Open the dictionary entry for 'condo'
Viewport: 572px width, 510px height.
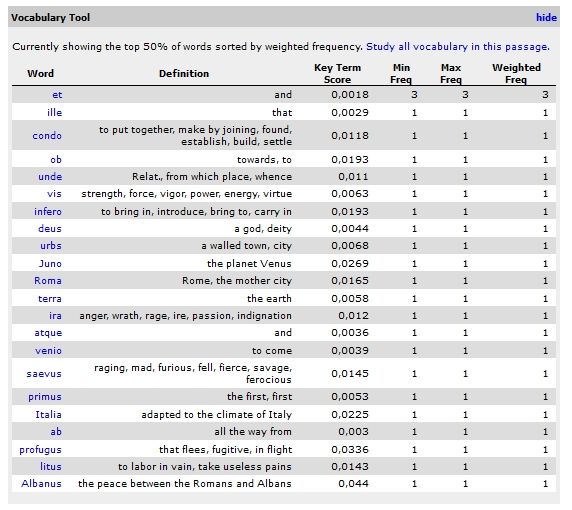pyautogui.click(x=47, y=136)
